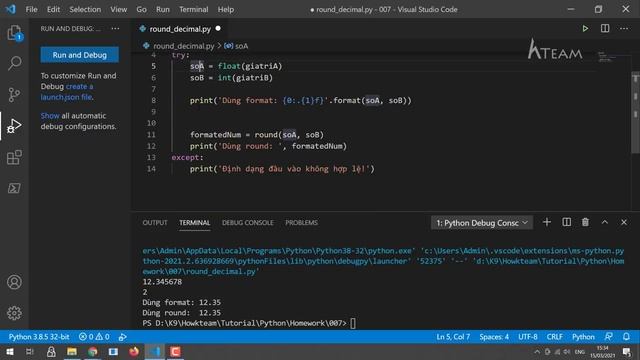Open the Edit menu
Screen dimensions: 640x360
[x=53, y=9]
